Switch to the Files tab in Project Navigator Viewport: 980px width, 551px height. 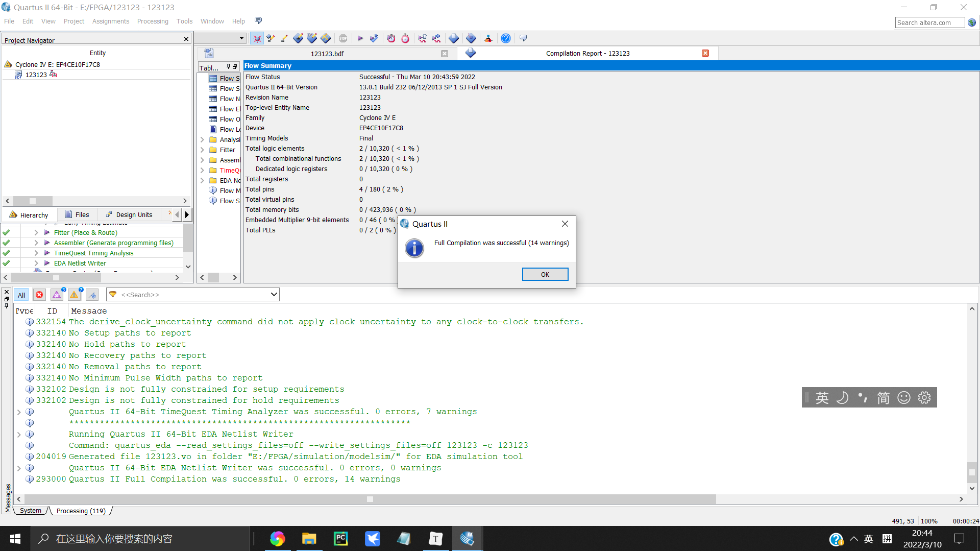click(x=77, y=214)
